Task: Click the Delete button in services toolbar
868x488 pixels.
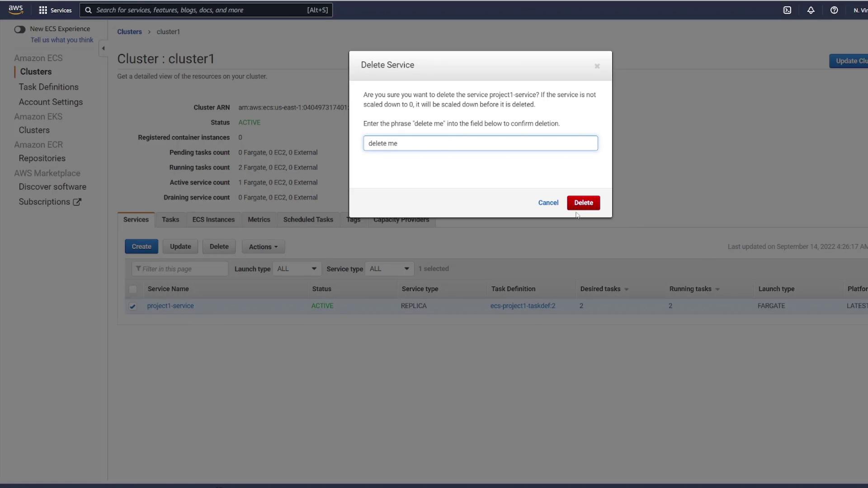Action: click(x=219, y=247)
